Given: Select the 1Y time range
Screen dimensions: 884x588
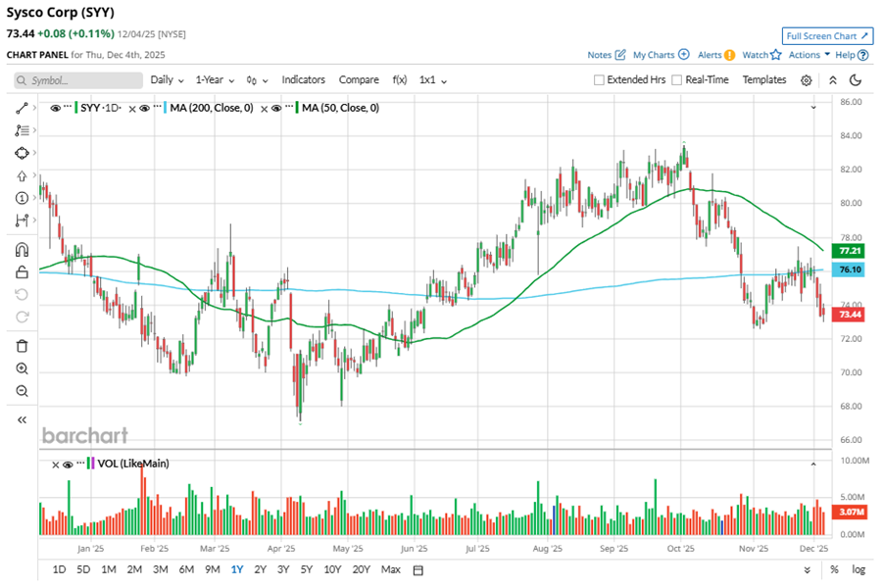Looking at the screenshot, I should pyautogui.click(x=237, y=569).
